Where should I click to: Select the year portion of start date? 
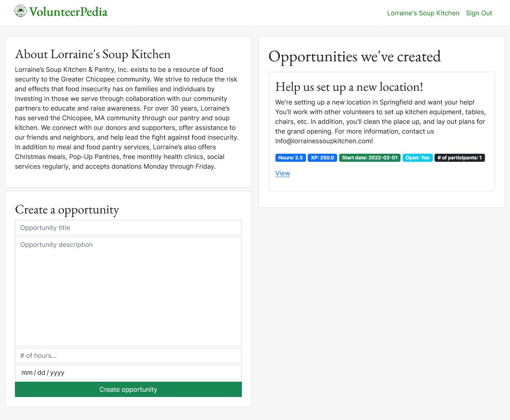click(x=57, y=372)
